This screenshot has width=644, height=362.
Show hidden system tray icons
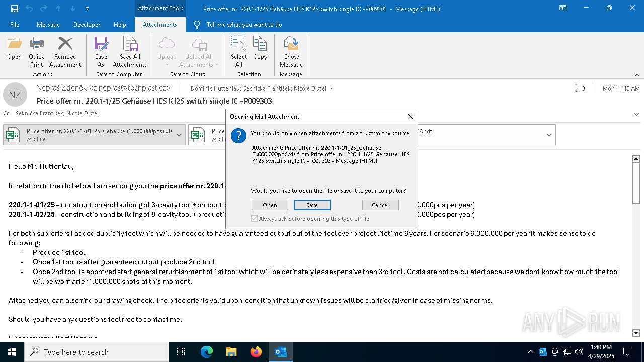tap(530, 352)
